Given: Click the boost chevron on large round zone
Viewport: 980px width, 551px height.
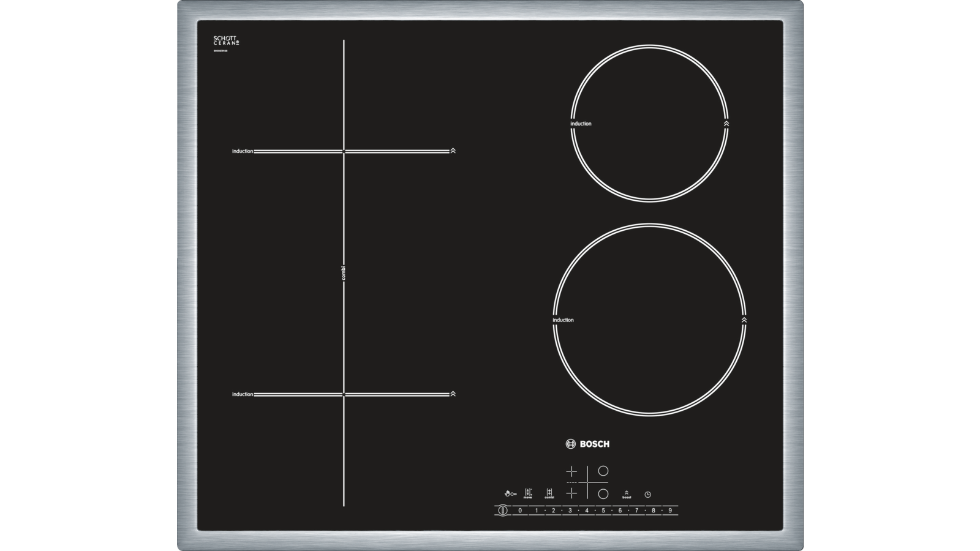Looking at the screenshot, I should [x=744, y=320].
